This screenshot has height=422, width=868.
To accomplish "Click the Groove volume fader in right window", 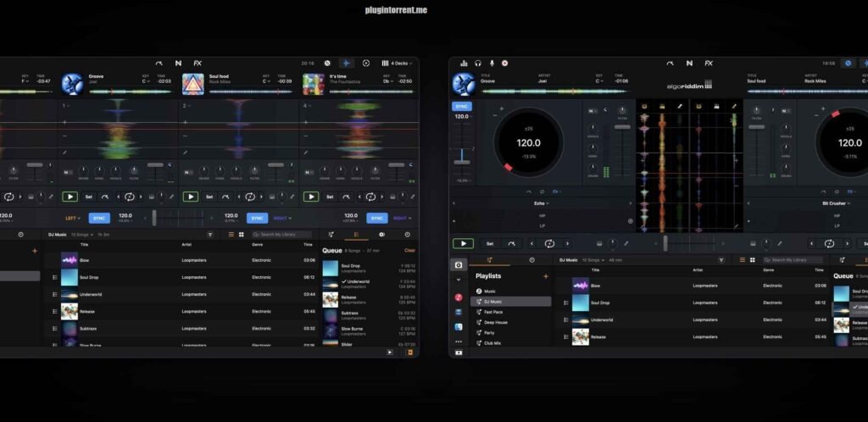I will [x=622, y=126].
